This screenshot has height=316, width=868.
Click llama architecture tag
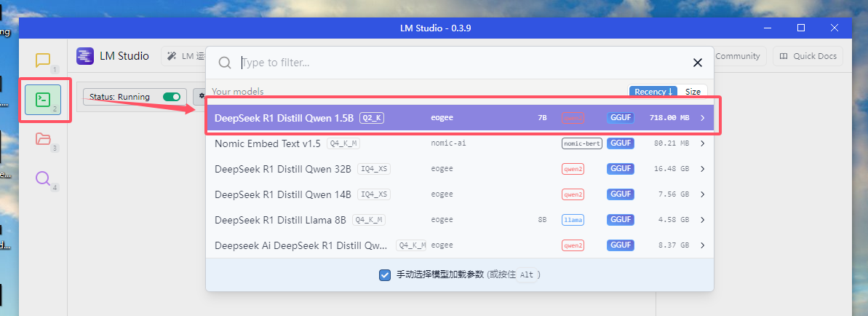tap(573, 220)
